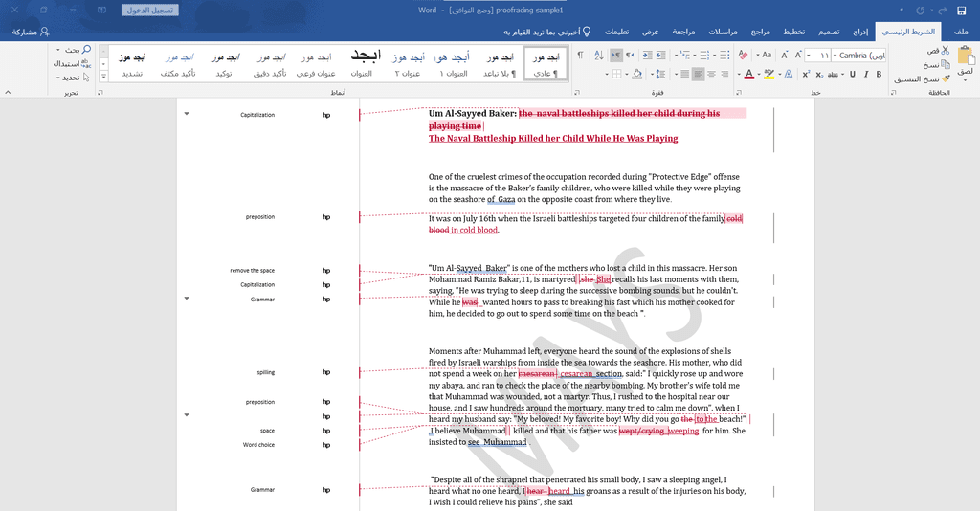Viewport: 980px width, 511px height.
Task: Toggle subscript x₂ formatting
Action: (819, 75)
